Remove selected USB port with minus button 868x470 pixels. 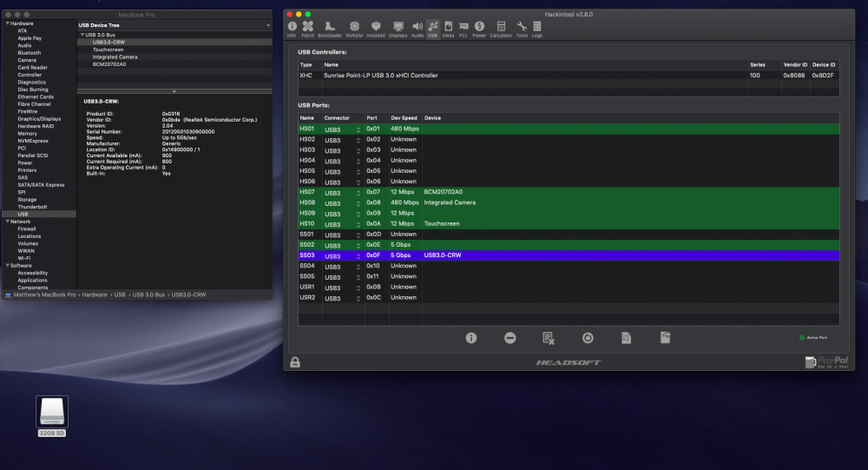[510, 338]
